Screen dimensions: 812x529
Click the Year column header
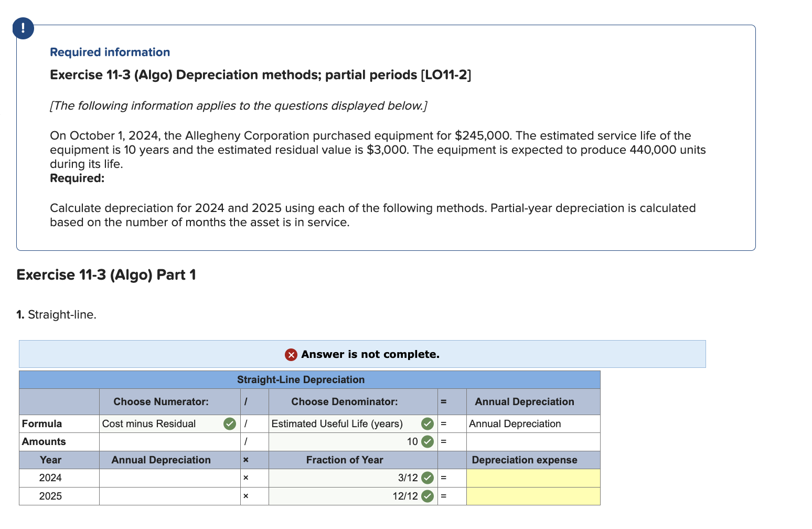(x=50, y=460)
